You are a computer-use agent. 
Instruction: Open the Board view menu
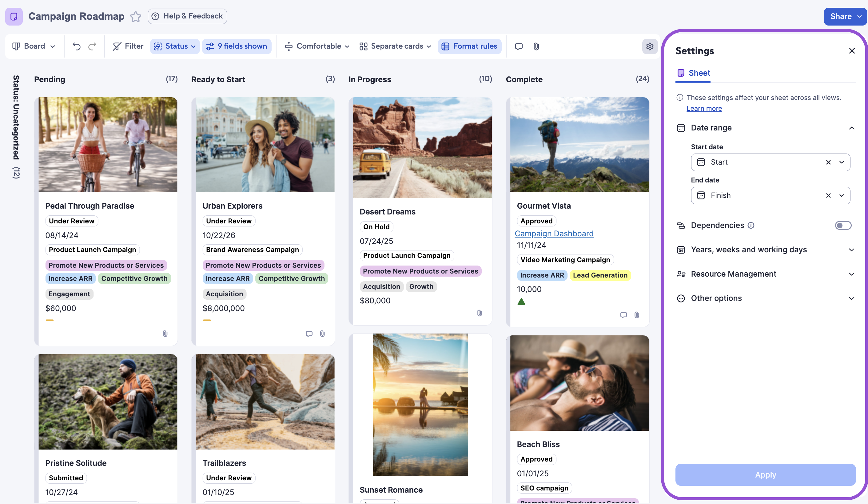coord(34,46)
